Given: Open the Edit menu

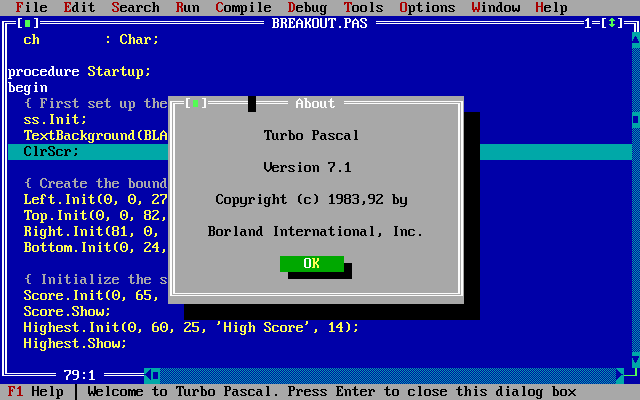Looking at the screenshot, I should (79, 7).
